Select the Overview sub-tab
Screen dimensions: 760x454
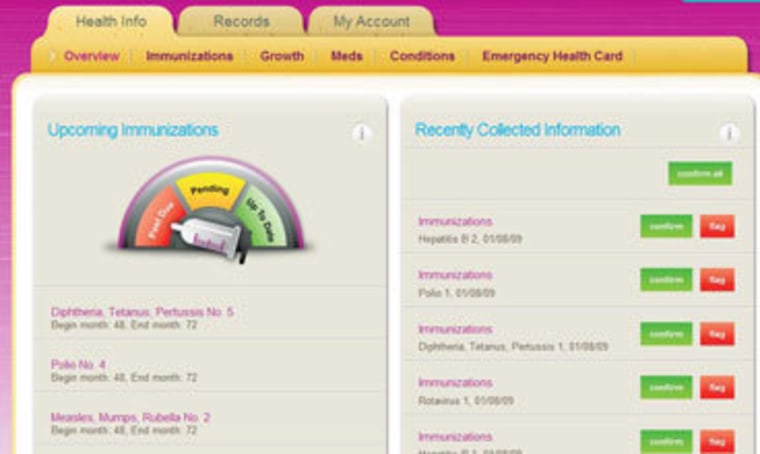tap(92, 56)
